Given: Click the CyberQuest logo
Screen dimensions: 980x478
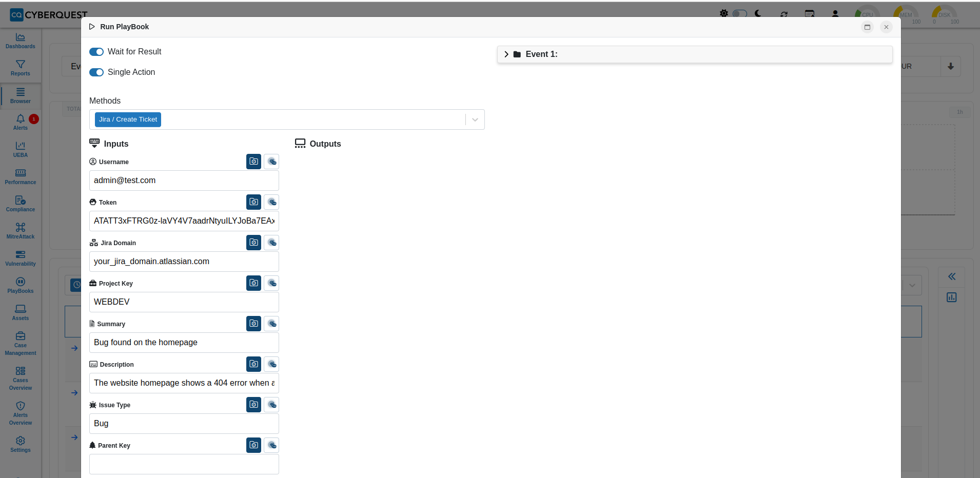Looking at the screenshot, I should click(x=49, y=15).
